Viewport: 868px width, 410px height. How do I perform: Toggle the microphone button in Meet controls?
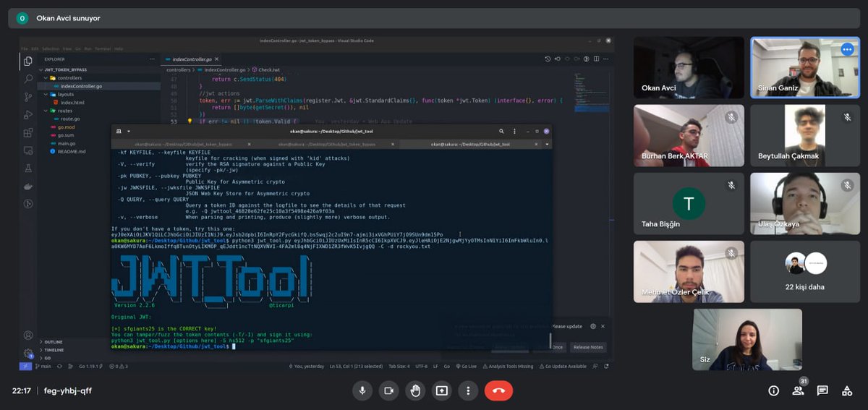click(362, 390)
